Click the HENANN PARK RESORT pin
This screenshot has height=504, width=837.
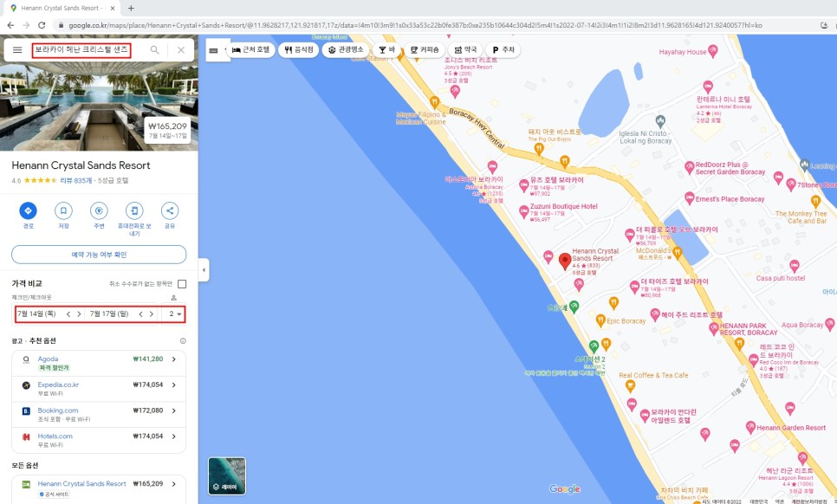(x=714, y=328)
